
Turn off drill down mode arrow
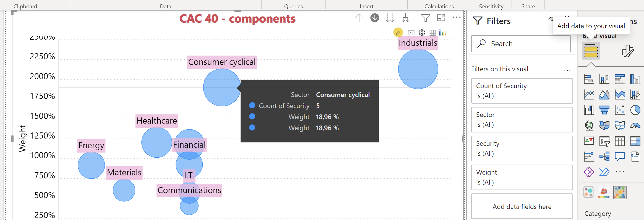pos(375,18)
